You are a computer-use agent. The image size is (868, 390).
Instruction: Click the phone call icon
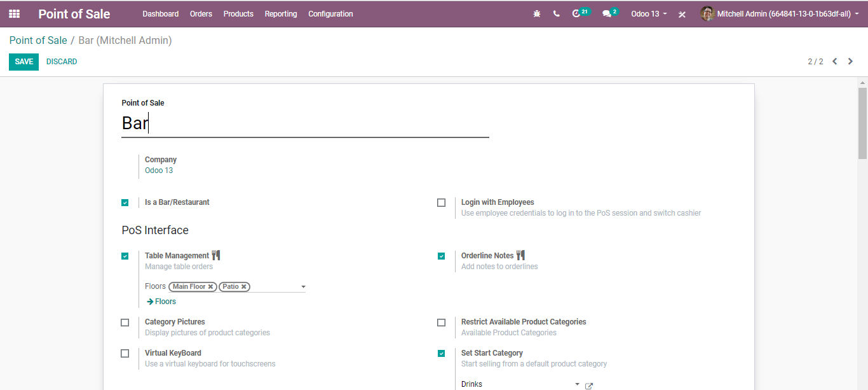(557, 13)
